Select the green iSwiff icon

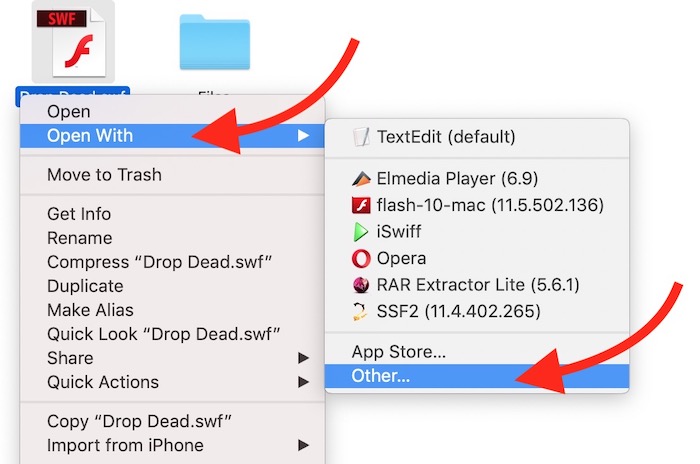(x=361, y=232)
